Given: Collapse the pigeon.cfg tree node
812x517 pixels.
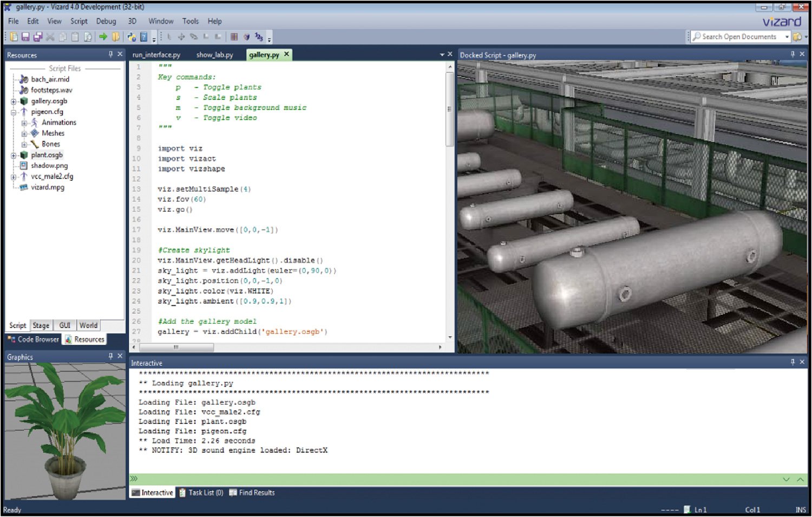Looking at the screenshot, I should 14,112.
